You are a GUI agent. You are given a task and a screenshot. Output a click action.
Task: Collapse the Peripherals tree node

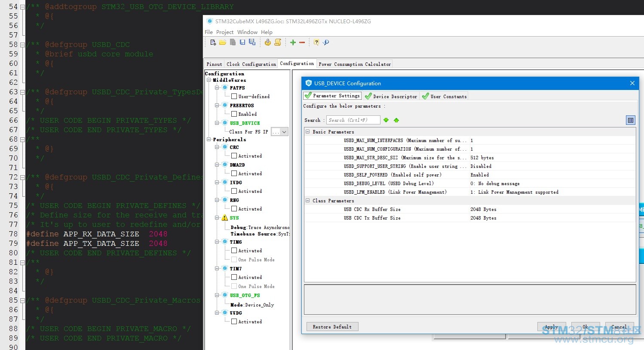209,139
